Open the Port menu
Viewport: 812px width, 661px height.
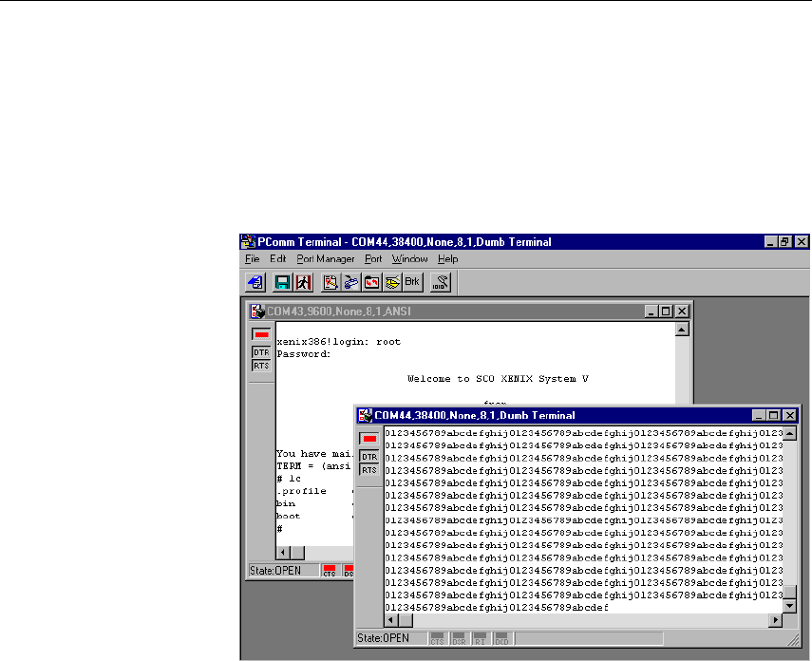(373, 259)
